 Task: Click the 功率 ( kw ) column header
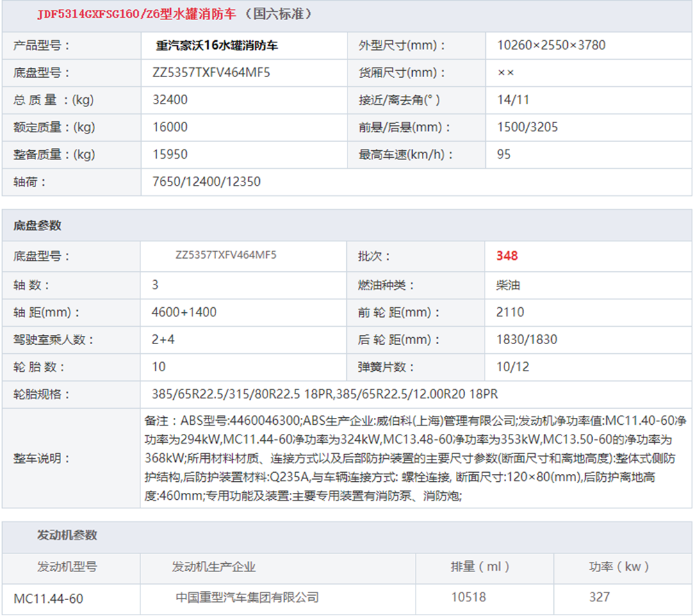pyautogui.click(x=619, y=567)
